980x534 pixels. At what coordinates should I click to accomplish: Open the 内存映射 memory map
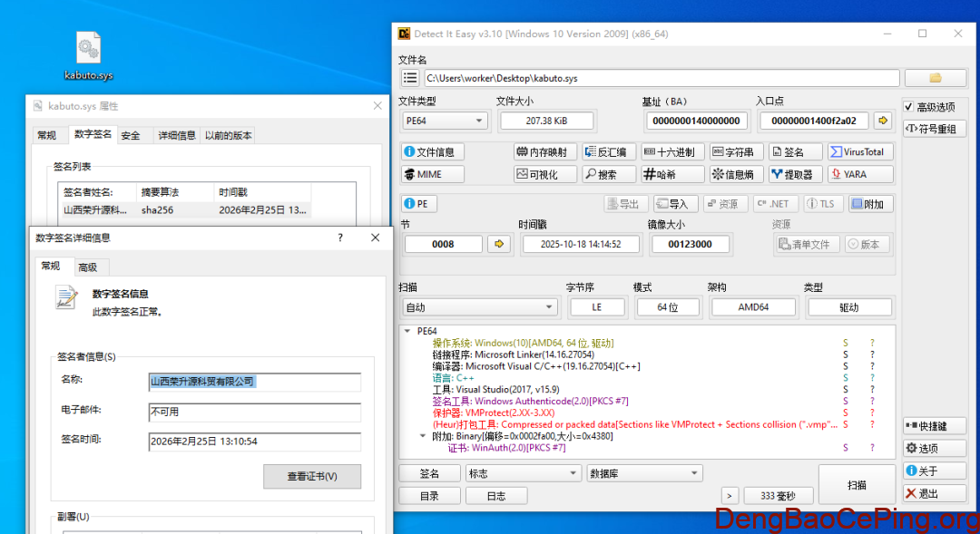coord(545,151)
